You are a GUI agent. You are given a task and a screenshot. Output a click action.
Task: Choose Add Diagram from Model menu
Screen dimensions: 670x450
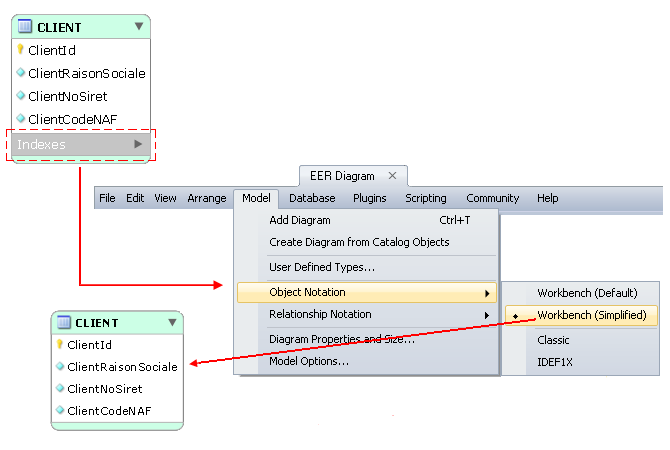coord(299,220)
